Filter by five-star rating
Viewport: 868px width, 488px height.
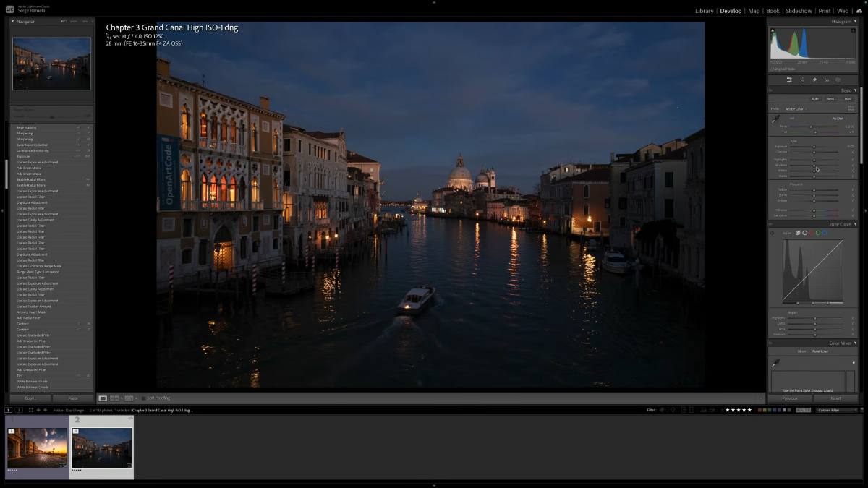point(739,410)
